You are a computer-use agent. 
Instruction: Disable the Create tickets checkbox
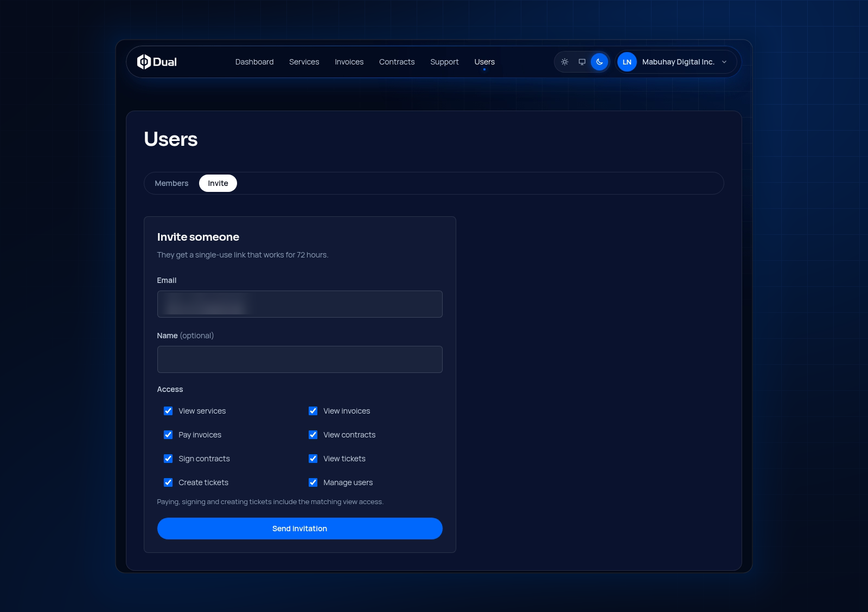(168, 482)
